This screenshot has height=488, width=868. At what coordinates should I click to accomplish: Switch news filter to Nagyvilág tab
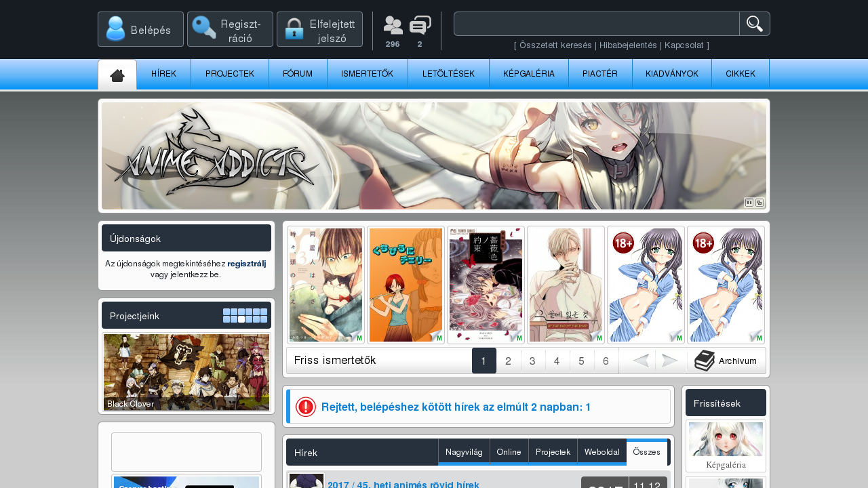pos(464,451)
